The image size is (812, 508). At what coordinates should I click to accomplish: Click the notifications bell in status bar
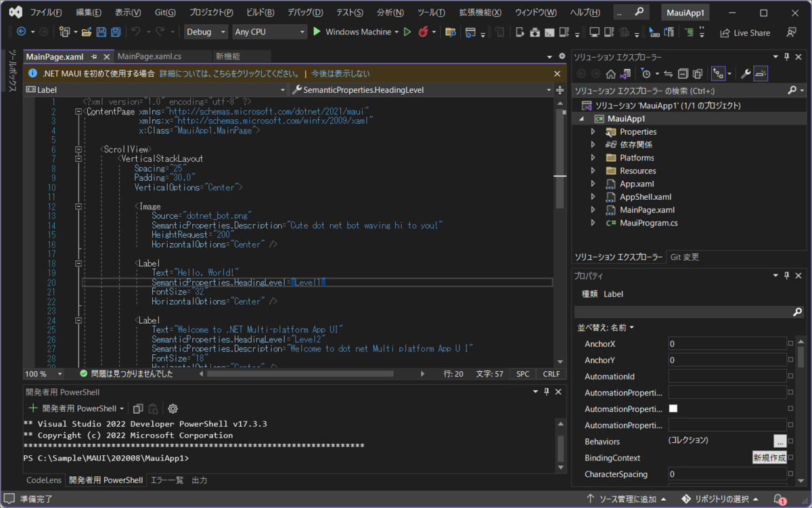779,499
